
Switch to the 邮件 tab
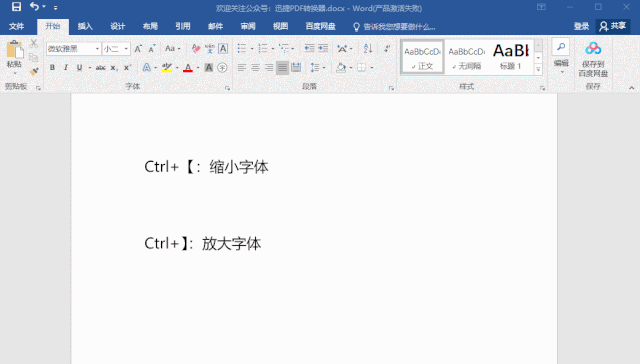pyautogui.click(x=216, y=27)
